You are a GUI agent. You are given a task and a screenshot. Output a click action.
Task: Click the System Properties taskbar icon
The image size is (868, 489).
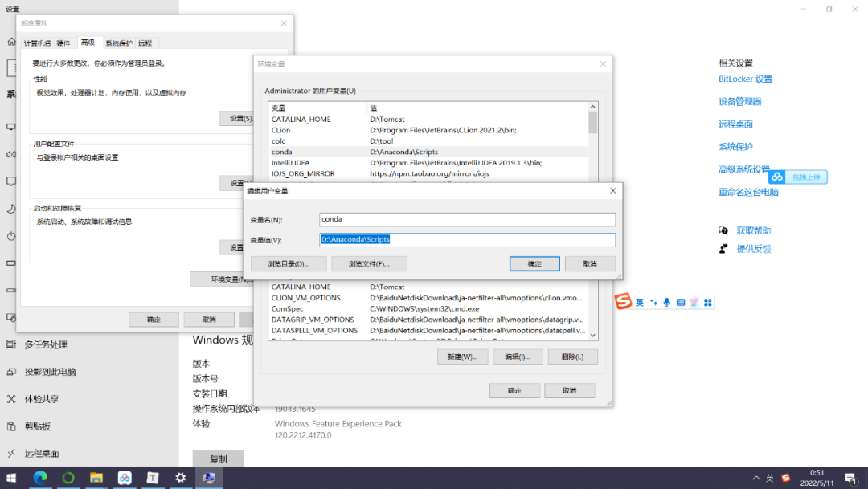209,478
